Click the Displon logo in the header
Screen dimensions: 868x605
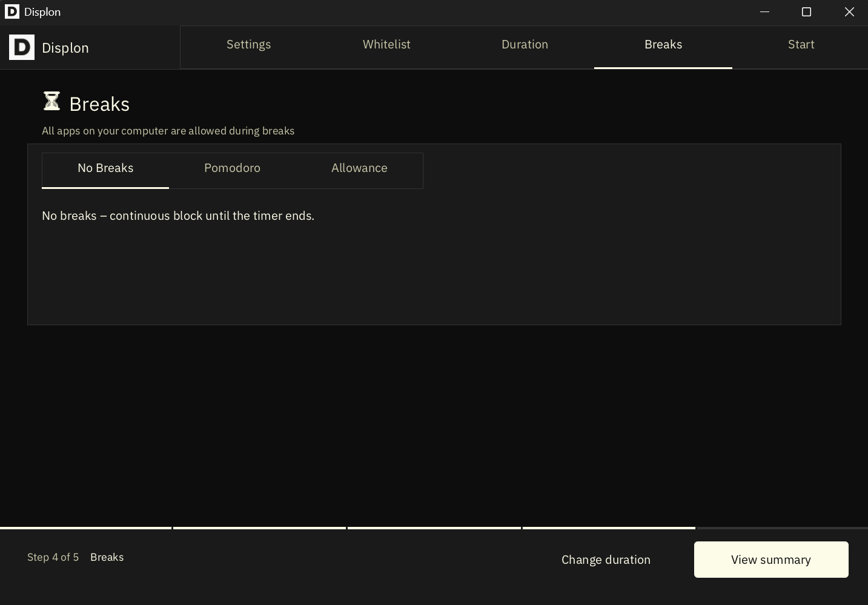22,47
